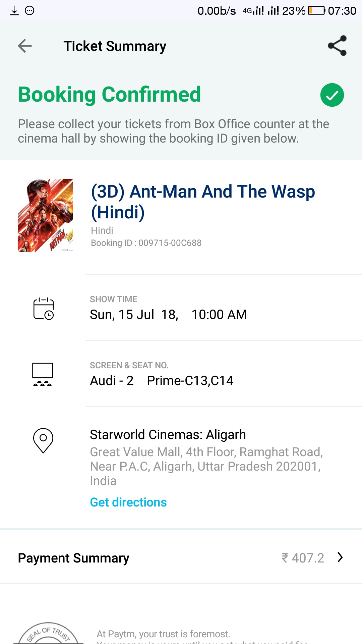This screenshot has width=362, height=644.
Task: Tap the show time calendar icon
Action: (44, 309)
